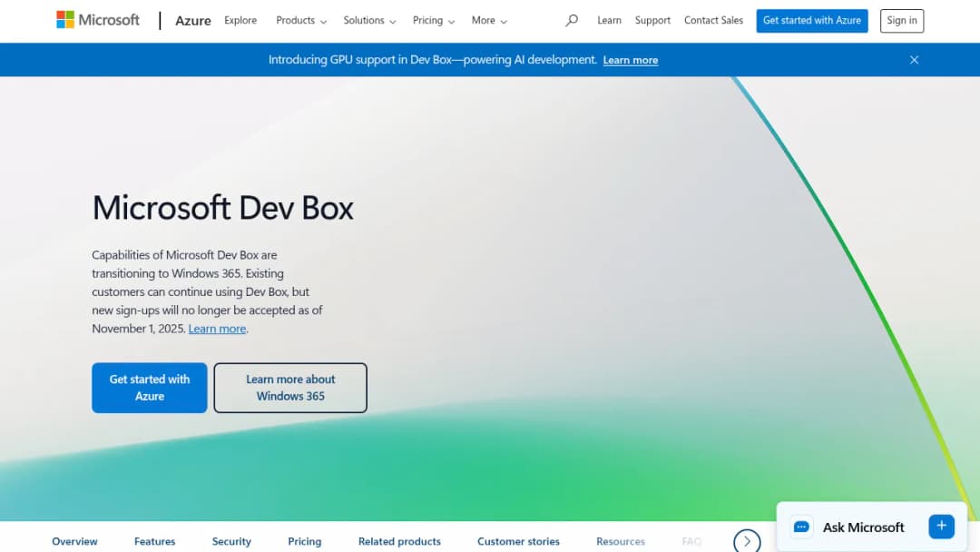The height and width of the screenshot is (552, 980).
Task: Click the Microsoft Dev Box heading
Action: coord(222,208)
